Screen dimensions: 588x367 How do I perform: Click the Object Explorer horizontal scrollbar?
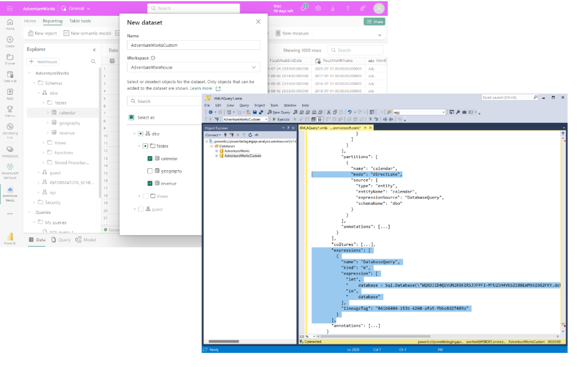[223, 341]
